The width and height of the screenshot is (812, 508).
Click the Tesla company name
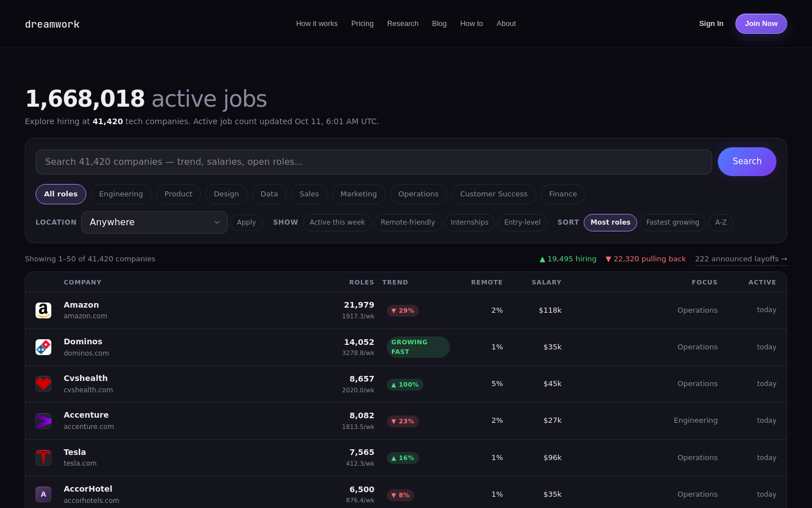(75, 452)
